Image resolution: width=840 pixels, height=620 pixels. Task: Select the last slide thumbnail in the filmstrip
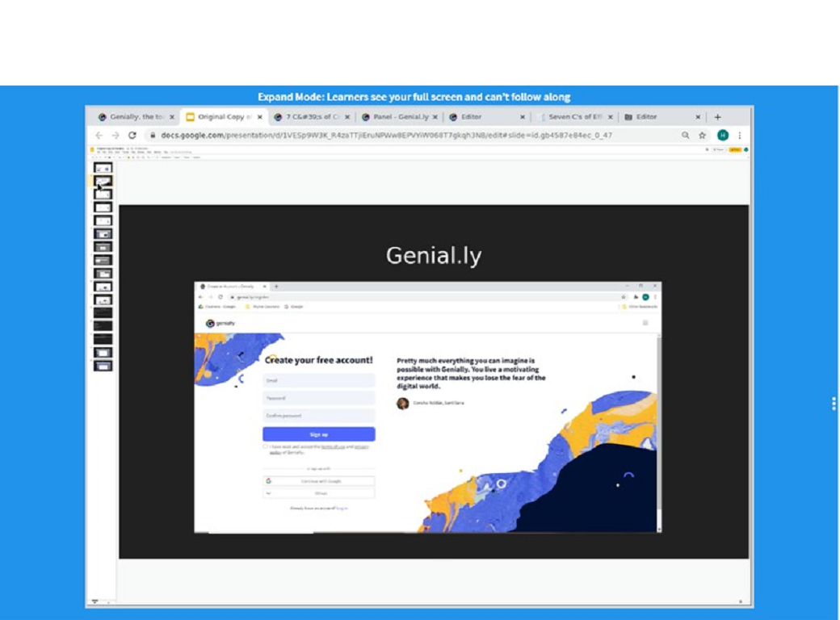pos(103,367)
